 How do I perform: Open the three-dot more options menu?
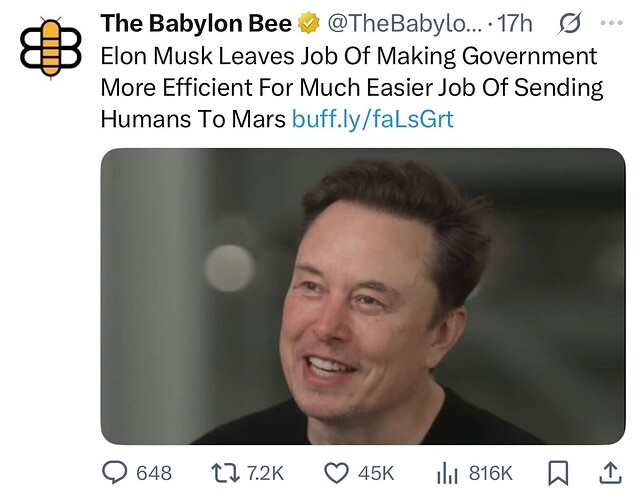coord(609,24)
